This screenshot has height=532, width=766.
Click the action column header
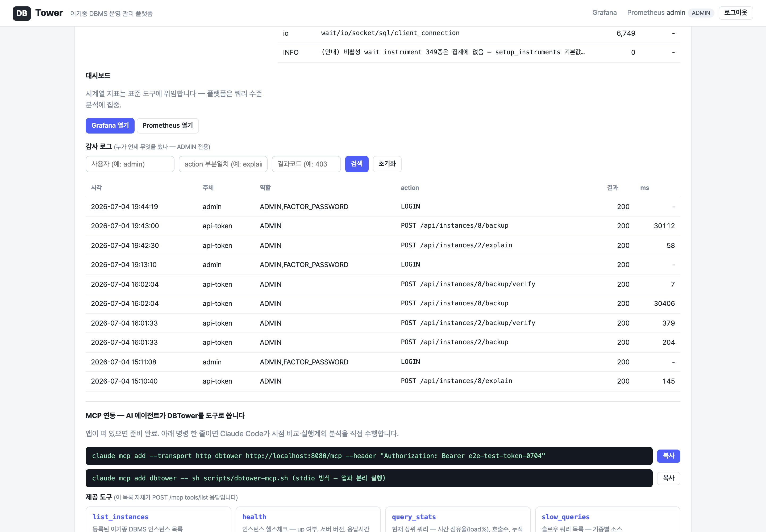coord(410,188)
